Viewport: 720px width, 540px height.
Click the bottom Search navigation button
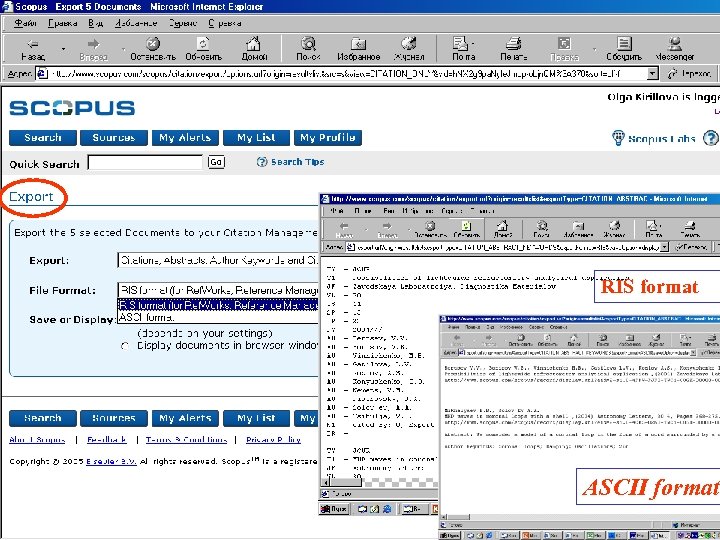click(43, 418)
